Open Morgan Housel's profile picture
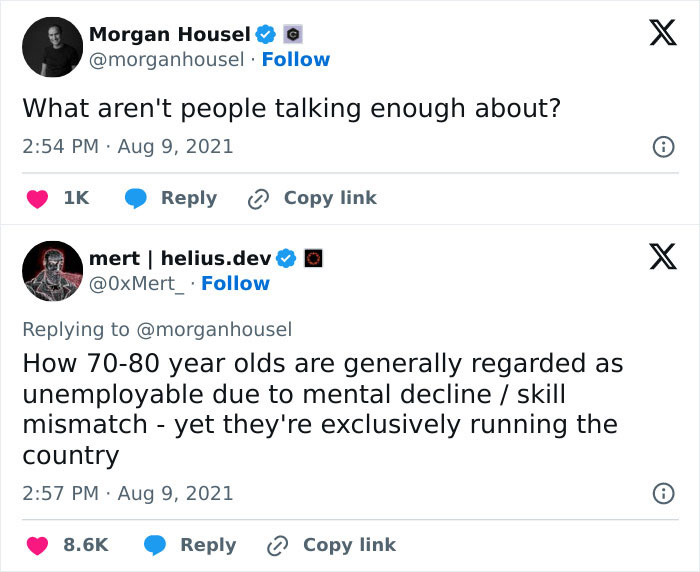700x572 pixels. [52, 47]
